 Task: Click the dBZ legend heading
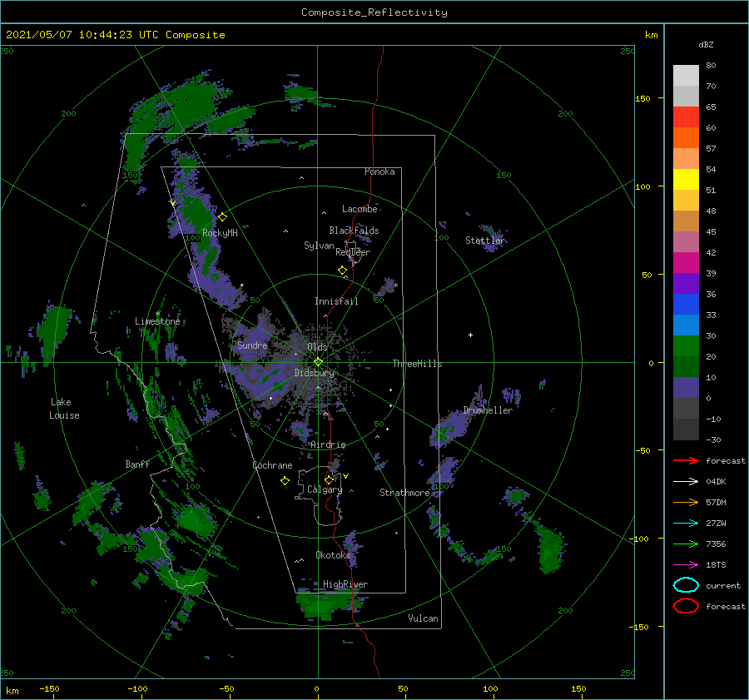706,44
